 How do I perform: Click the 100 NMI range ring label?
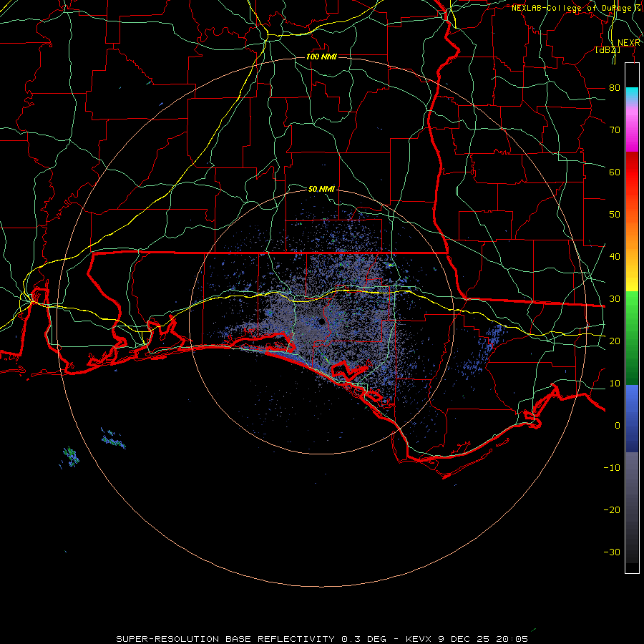click(x=321, y=57)
